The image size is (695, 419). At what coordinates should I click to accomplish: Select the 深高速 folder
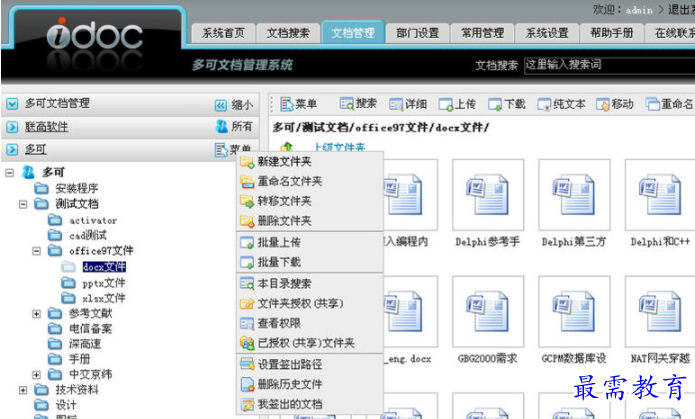[85, 344]
